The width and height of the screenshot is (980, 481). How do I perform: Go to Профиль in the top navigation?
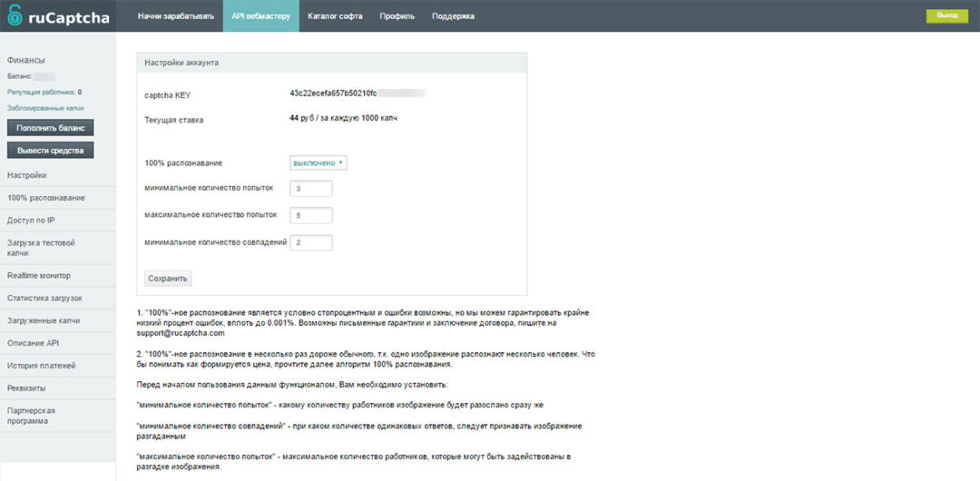coord(397,15)
